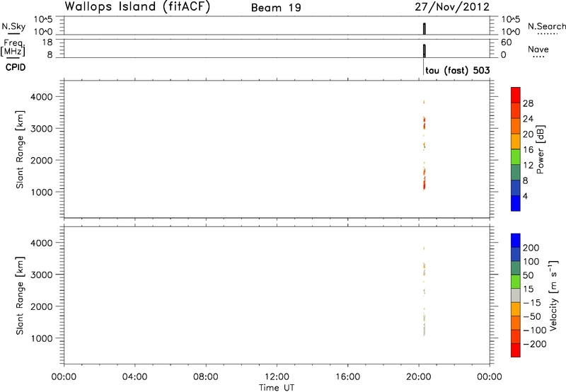
Task: Click the 4–8 dB dark blue Power swatch
Action: click(x=516, y=188)
